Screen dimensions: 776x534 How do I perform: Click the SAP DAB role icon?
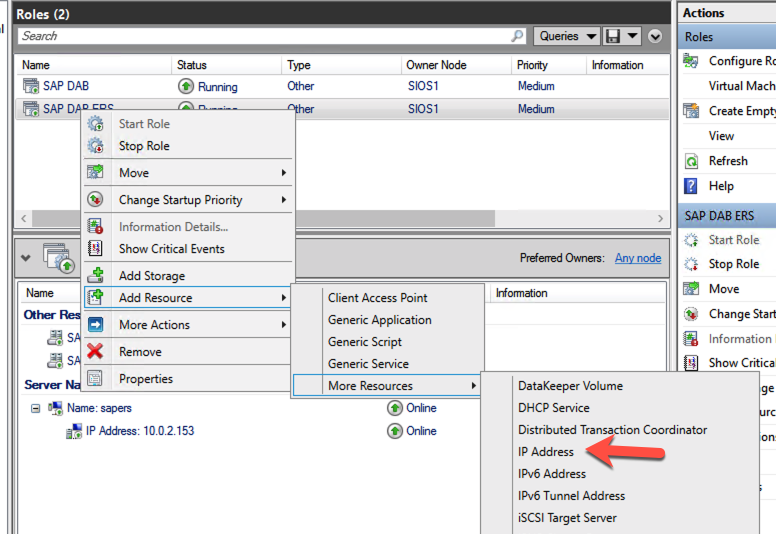click(31, 86)
